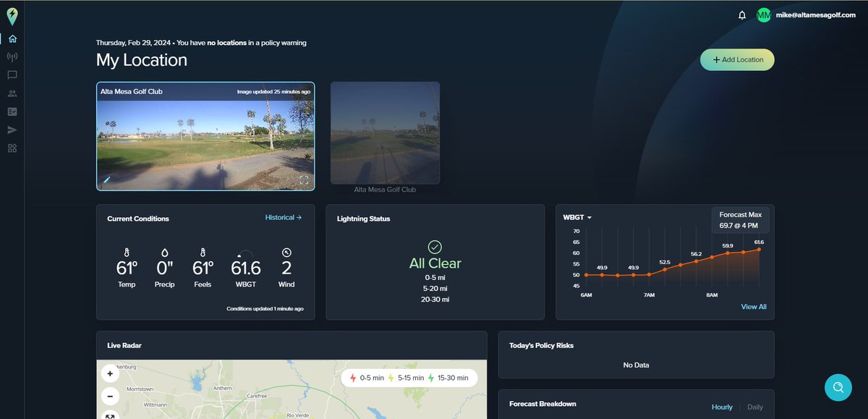
Task: Click the Wind compass icon
Action: click(x=286, y=253)
